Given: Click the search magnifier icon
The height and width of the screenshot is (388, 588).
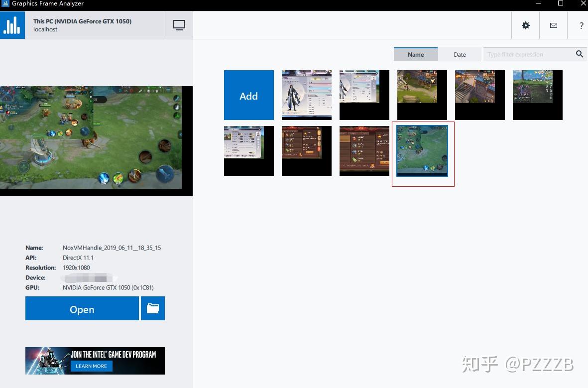Looking at the screenshot, I should pos(580,54).
